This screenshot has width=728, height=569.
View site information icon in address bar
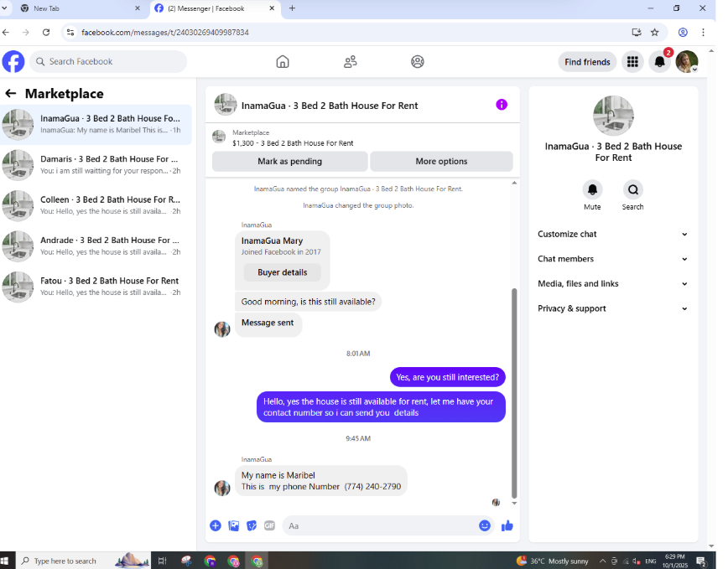click(70, 33)
